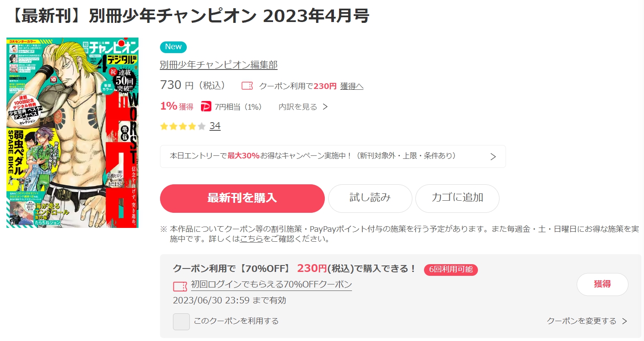Open 別冊少年チャンピオン編集部 author link
Image resolution: width=644 pixels, height=341 pixels.
(x=219, y=65)
